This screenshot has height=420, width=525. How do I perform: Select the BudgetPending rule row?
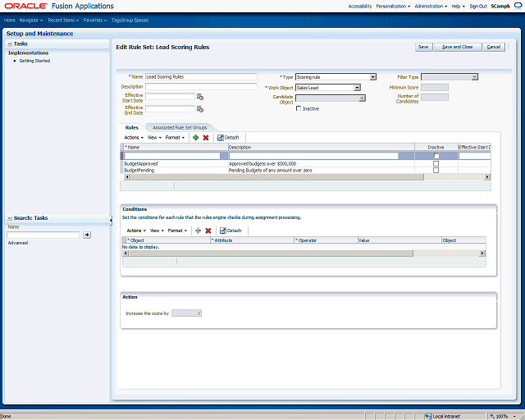click(305, 170)
